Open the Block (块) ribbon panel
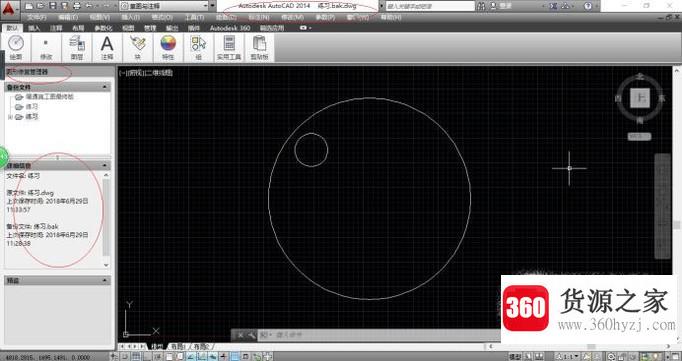Screen dimensions: 682x361 pyautogui.click(x=137, y=47)
